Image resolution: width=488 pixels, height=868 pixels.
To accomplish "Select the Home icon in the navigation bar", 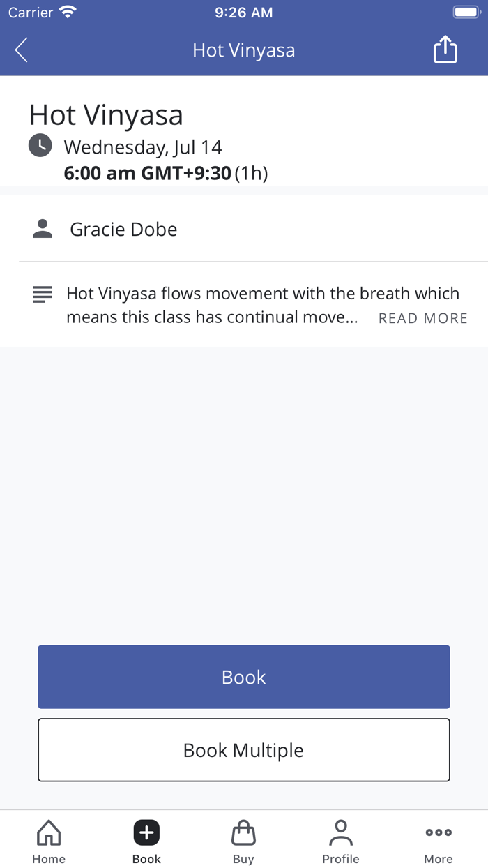I will [x=48, y=832].
